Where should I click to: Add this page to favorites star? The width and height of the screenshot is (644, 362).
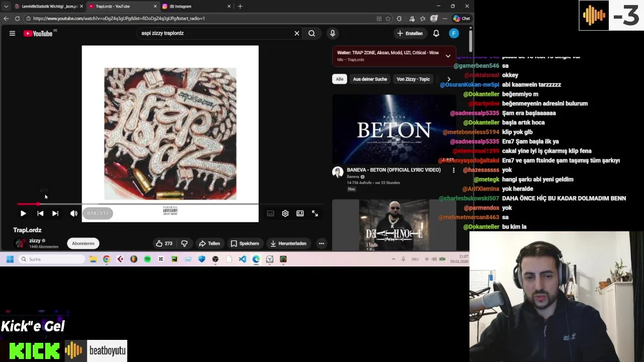(388, 19)
